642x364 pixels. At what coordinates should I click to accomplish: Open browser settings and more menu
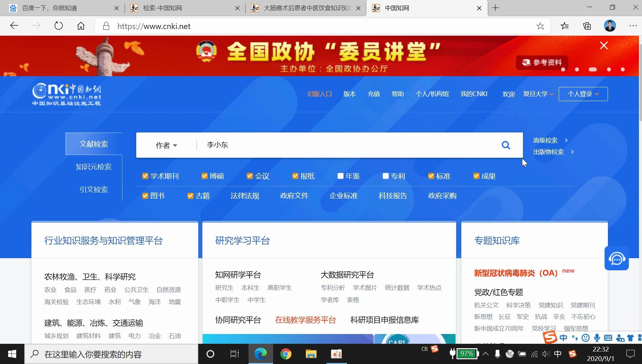633,26
